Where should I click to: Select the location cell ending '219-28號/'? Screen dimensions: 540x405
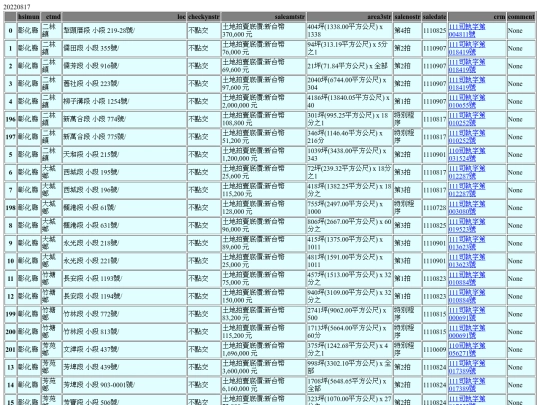coord(124,31)
